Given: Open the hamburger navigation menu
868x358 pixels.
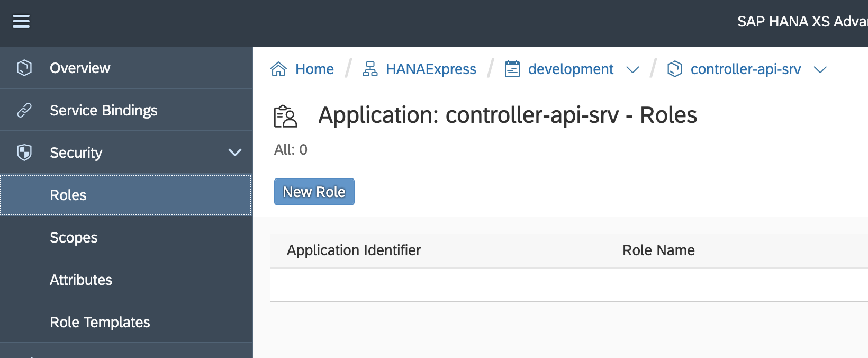Looking at the screenshot, I should pyautogui.click(x=21, y=21).
